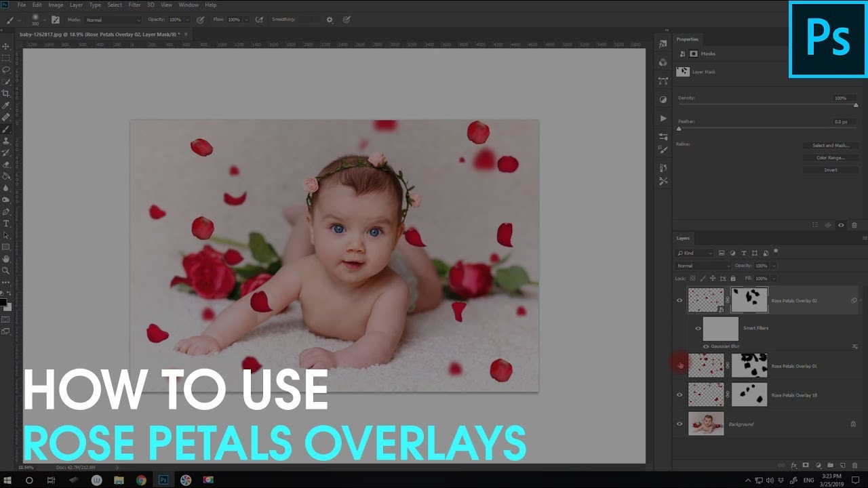The width and height of the screenshot is (868, 488).
Task: Click the new group folder icon
Action: (x=830, y=465)
